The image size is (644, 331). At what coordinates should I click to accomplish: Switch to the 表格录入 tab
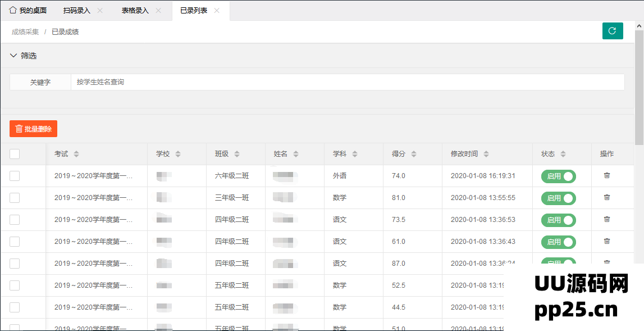coord(135,11)
